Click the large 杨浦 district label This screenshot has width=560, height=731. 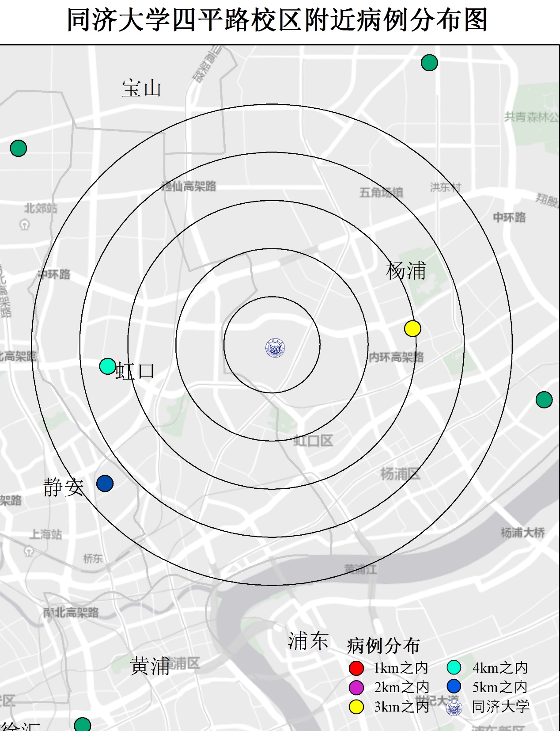pos(406,270)
